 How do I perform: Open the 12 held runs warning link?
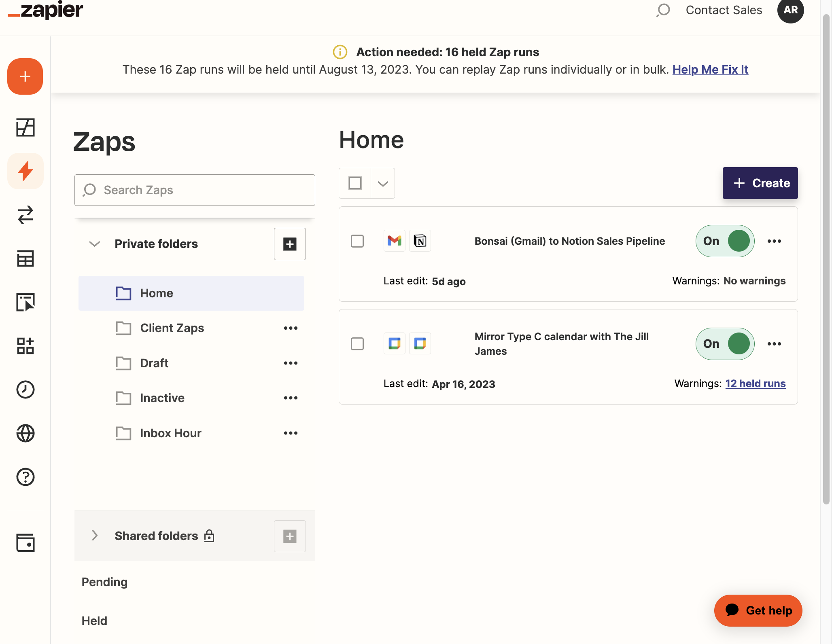pyautogui.click(x=755, y=383)
